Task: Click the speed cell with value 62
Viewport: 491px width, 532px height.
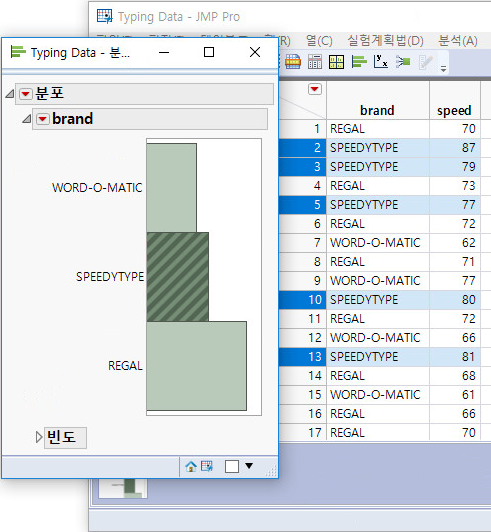Action: point(455,243)
